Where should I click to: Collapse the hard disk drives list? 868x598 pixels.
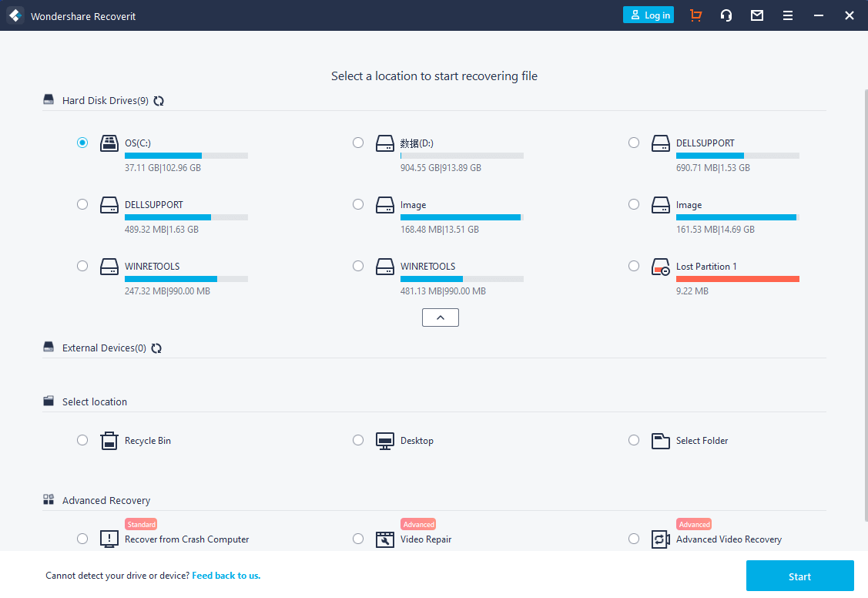pos(441,317)
